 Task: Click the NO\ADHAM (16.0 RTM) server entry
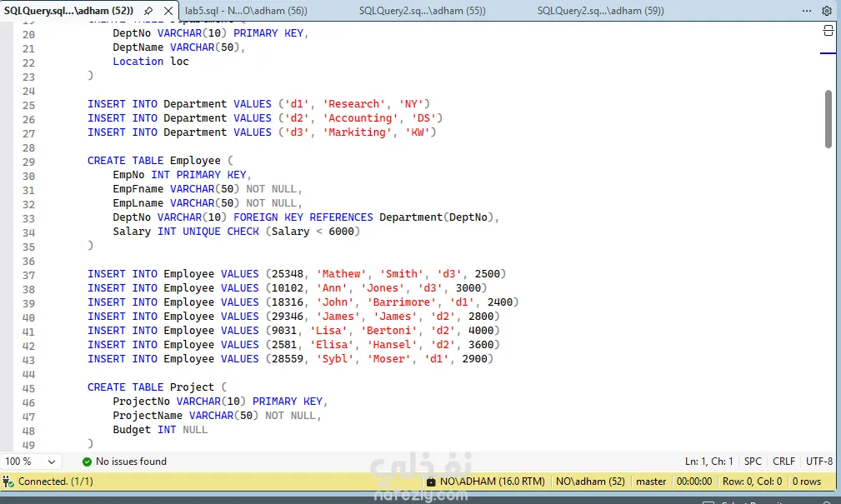(492, 482)
